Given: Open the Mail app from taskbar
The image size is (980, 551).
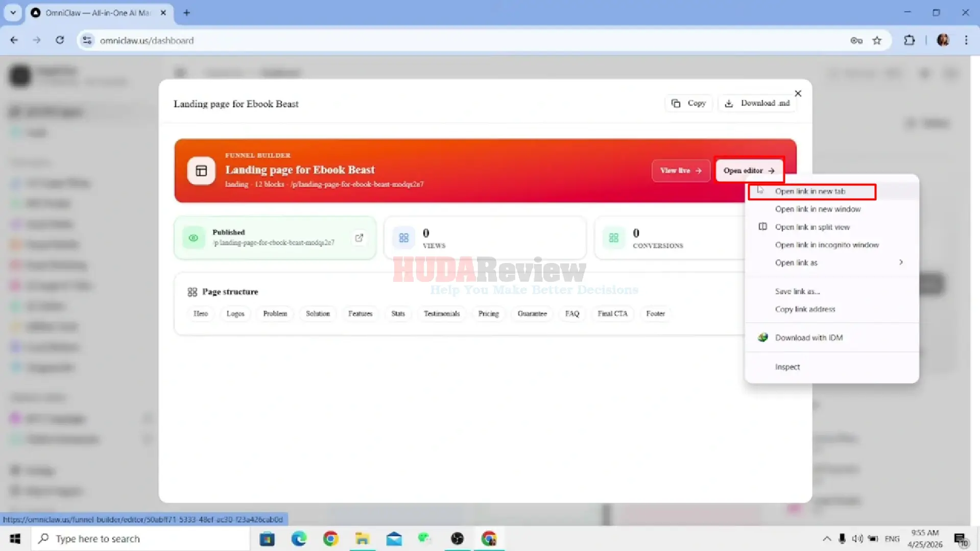Looking at the screenshot, I should 394,539.
